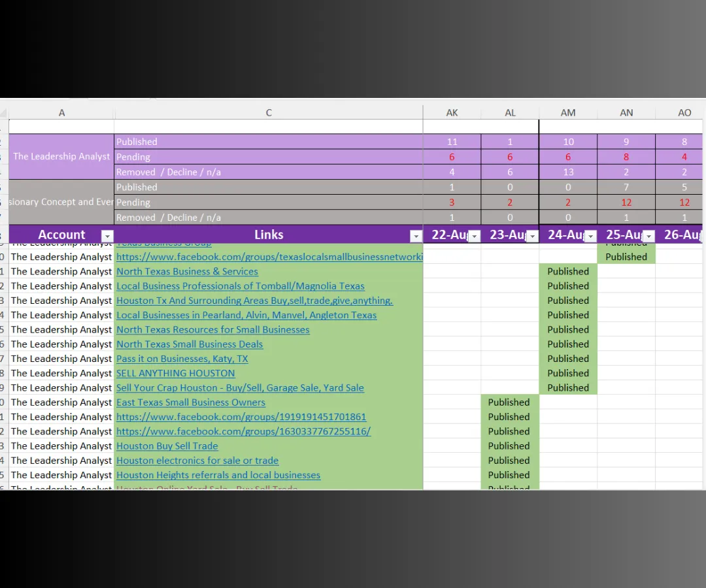Open Local Business Professionals of Tomball/Magnolia link
Image resolution: width=706 pixels, height=588 pixels.
(x=241, y=286)
